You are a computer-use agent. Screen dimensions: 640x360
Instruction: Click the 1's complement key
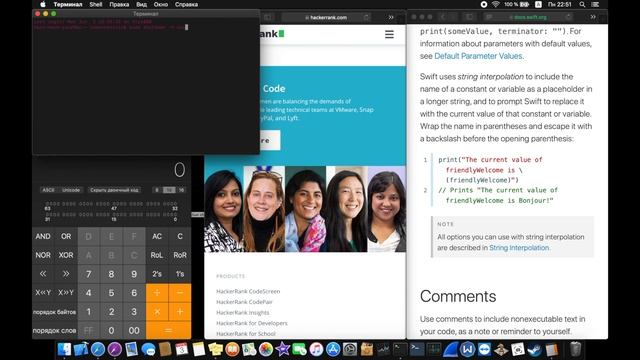coord(180,274)
